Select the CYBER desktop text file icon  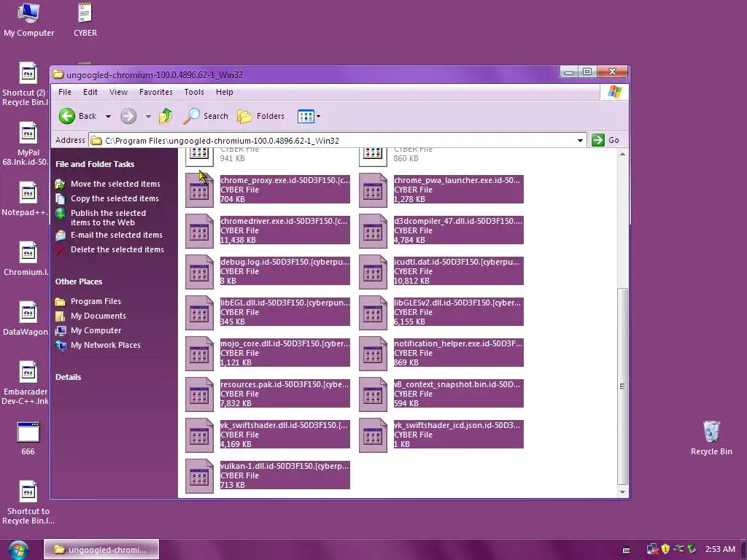tap(85, 20)
